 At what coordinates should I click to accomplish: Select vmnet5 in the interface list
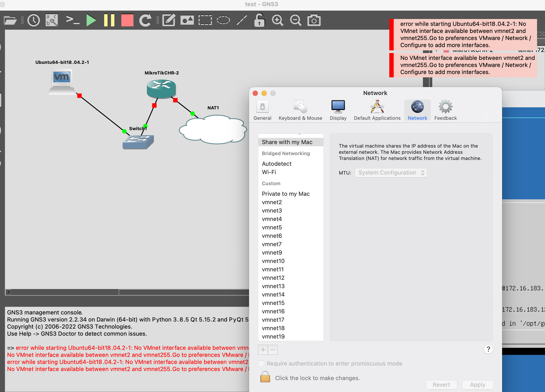pyautogui.click(x=272, y=227)
